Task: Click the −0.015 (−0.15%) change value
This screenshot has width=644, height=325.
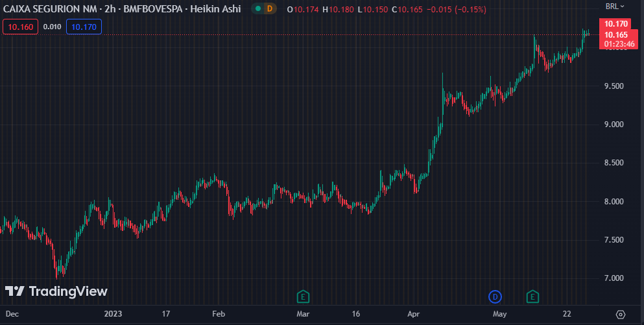Action: pos(457,9)
